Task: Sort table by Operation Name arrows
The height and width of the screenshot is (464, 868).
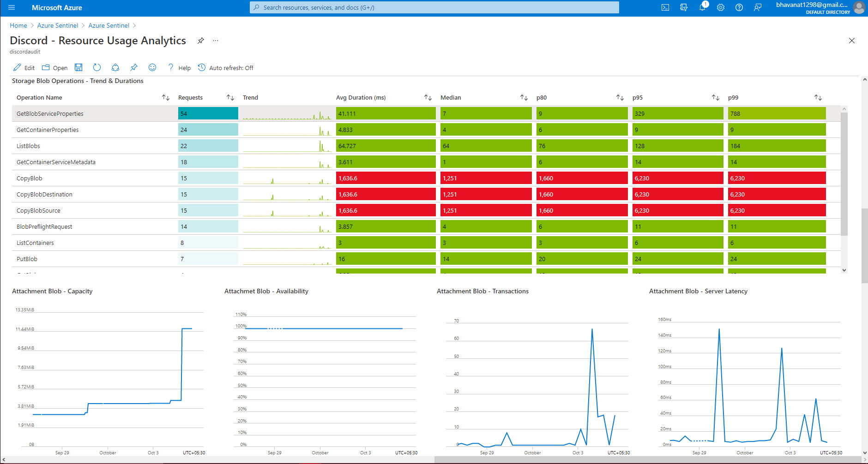Action: (166, 97)
